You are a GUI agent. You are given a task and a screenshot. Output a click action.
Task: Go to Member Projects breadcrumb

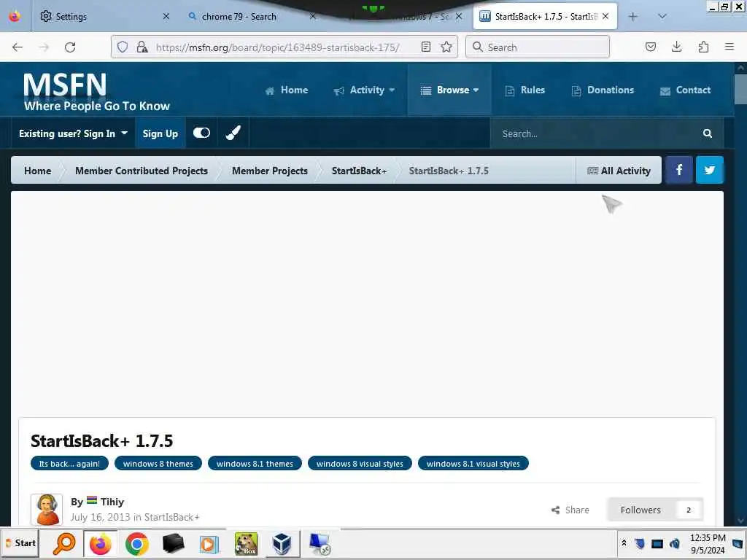coord(270,171)
